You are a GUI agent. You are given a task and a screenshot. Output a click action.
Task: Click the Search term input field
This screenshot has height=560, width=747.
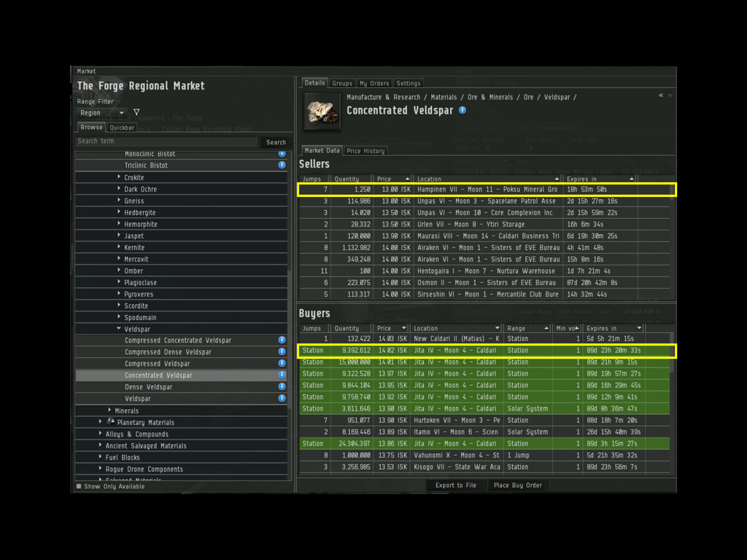click(166, 141)
